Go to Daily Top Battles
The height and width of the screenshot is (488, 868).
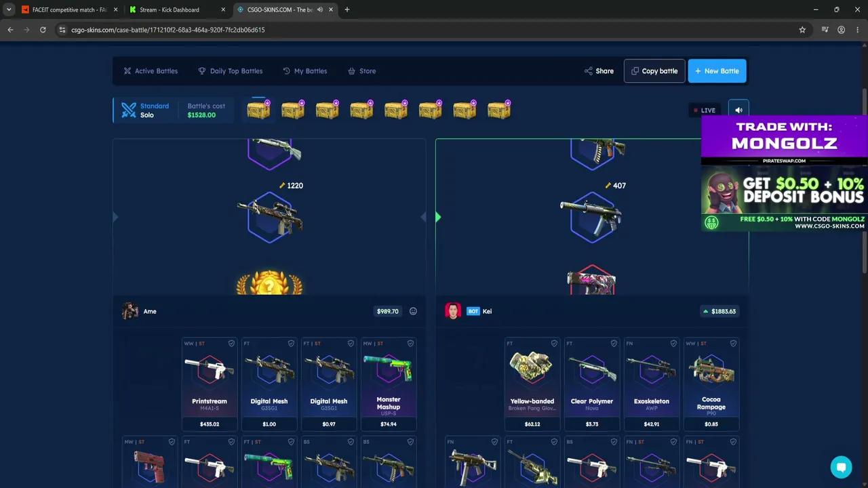click(x=230, y=71)
